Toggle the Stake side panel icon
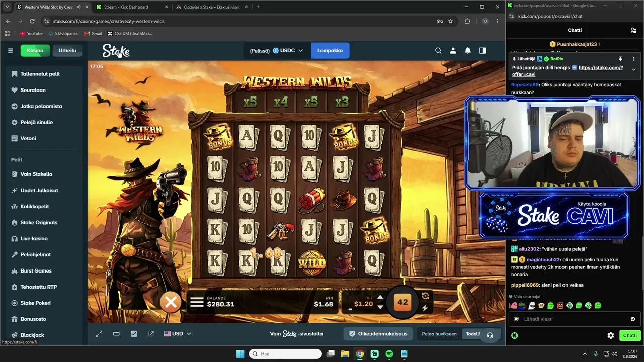The width and height of the screenshot is (644, 362). tap(482, 50)
